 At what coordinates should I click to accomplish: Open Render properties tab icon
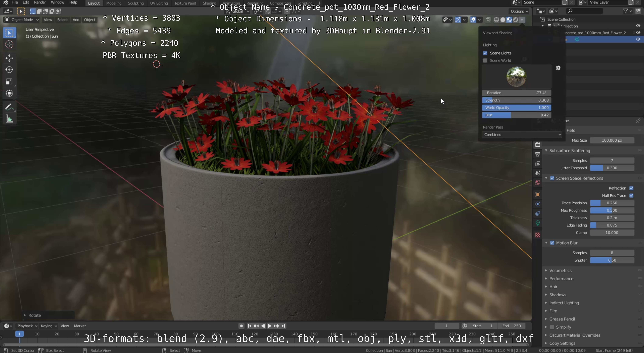(x=538, y=145)
